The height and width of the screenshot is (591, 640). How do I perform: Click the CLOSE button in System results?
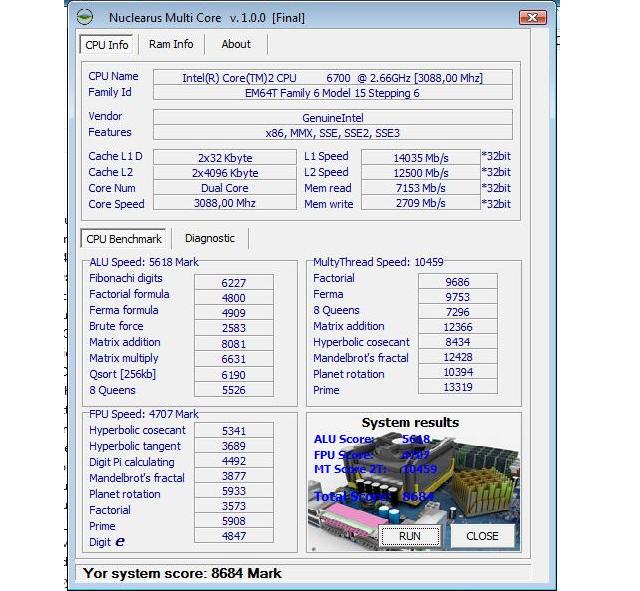coord(482,536)
